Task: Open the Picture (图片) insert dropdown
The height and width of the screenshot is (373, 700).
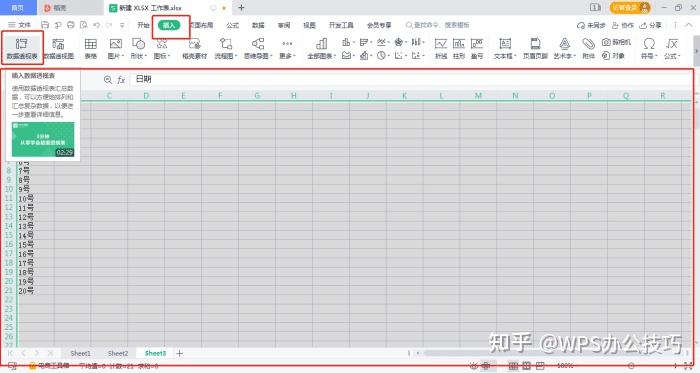Action: [115, 48]
